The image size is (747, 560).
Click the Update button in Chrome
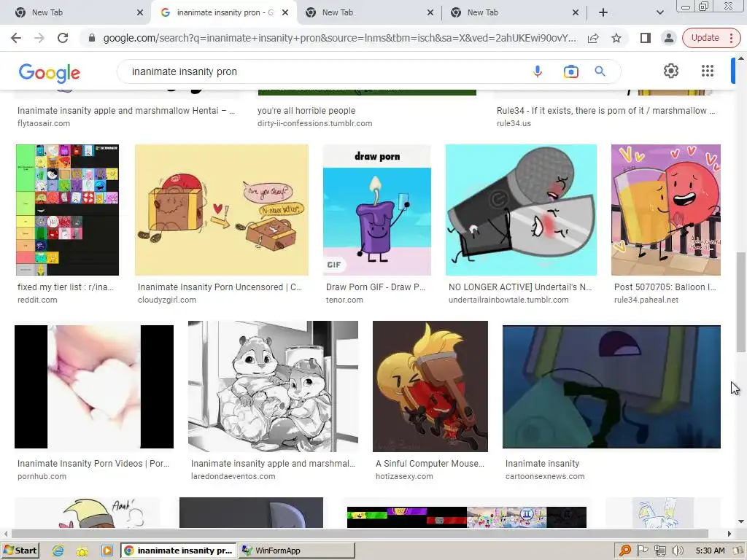[705, 38]
